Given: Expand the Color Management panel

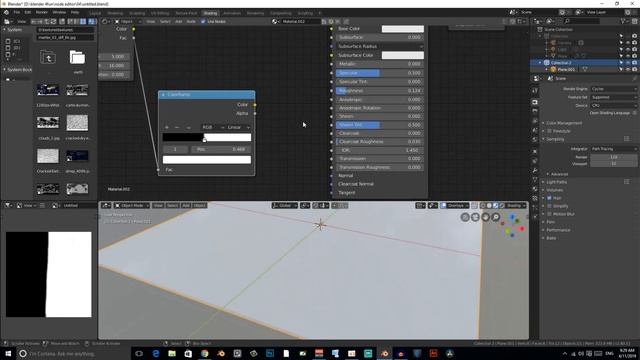Looking at the screenshot, I should coord(564,123).
